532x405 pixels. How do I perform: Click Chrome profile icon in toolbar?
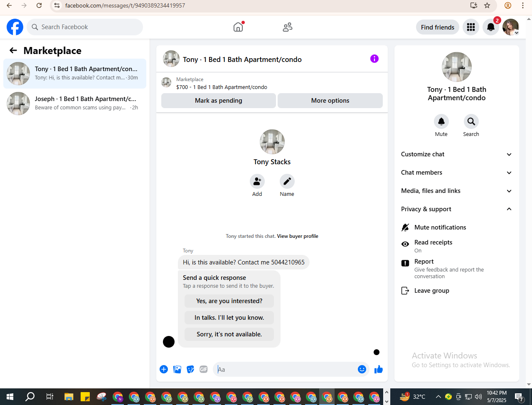coord(508,5)
